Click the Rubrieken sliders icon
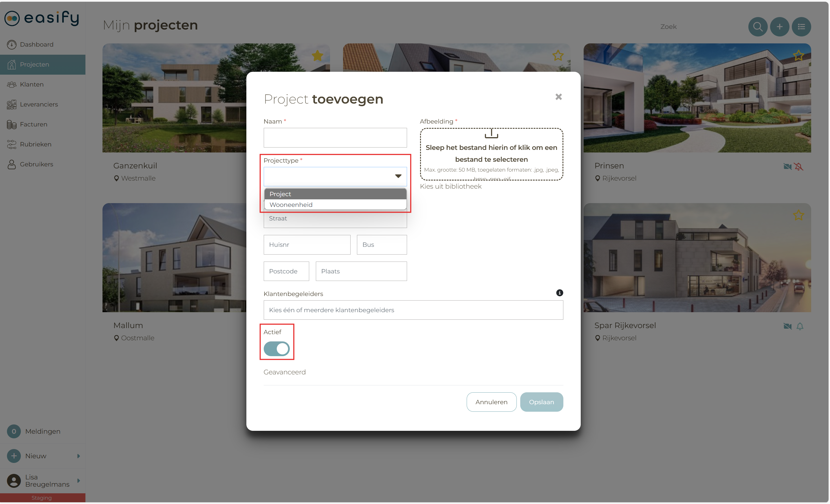Viewport: 830px width, 504px height. coord(12,144)
